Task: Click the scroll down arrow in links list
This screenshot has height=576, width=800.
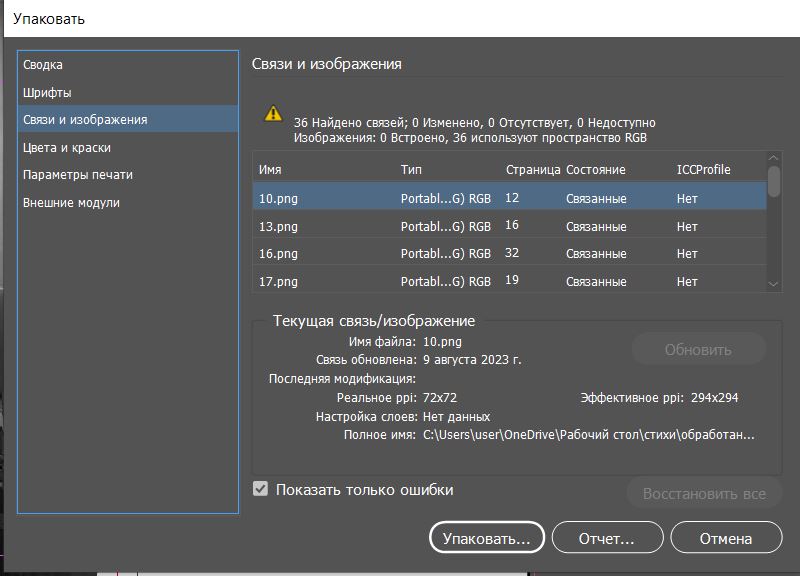Action: coord(773,284)
